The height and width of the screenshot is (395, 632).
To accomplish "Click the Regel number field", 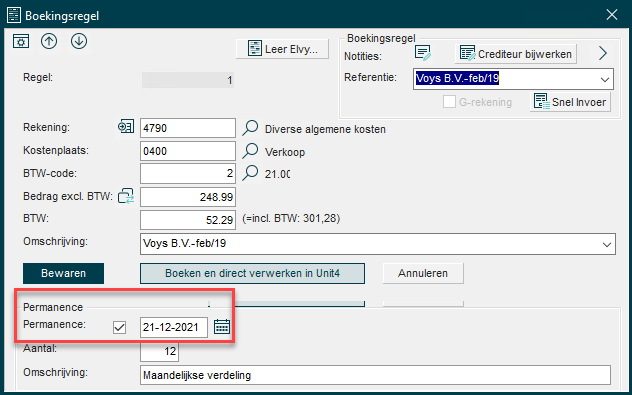I will (x=188, y=80).
